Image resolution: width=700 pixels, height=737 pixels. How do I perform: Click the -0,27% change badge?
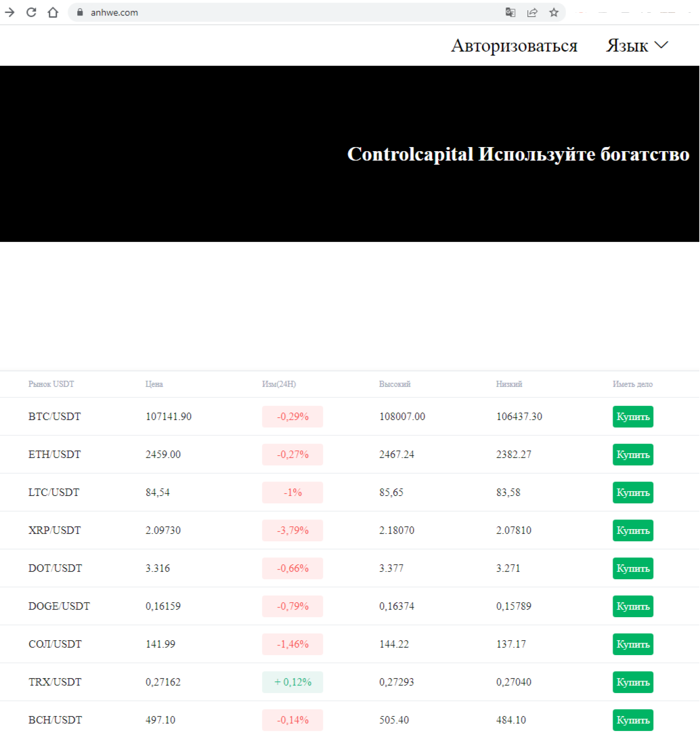click(292, 455)
